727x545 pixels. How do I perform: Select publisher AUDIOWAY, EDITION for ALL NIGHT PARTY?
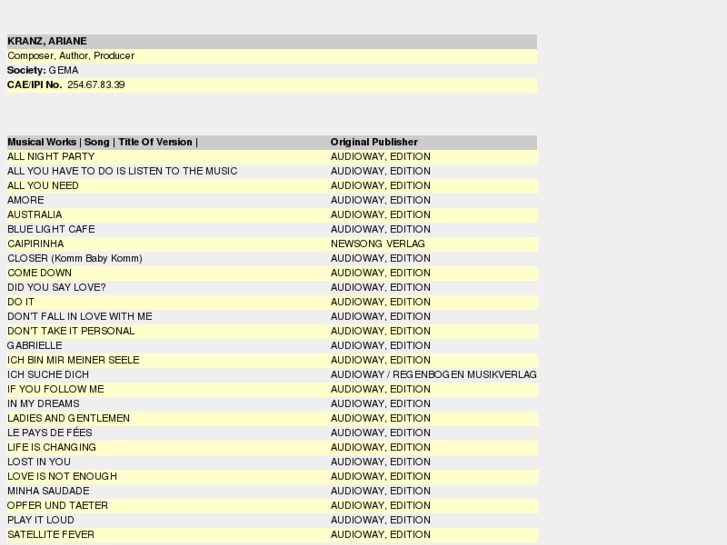[x=381, y=157]
